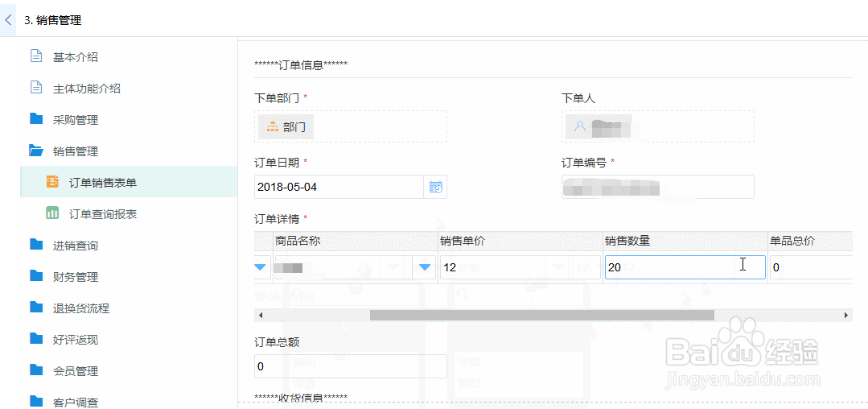Click the 销售单价 column header
Screen dimensions: 868x409
point(520,241)
